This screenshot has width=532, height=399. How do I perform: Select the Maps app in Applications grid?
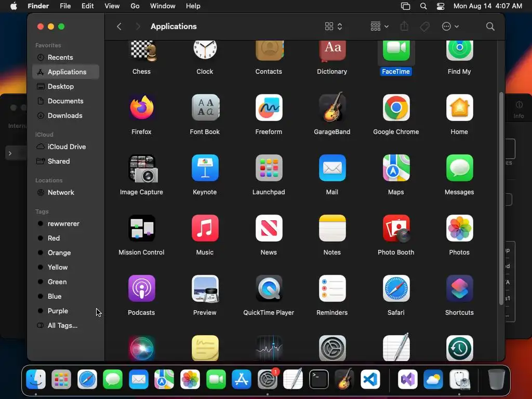(x=396, y=168)
